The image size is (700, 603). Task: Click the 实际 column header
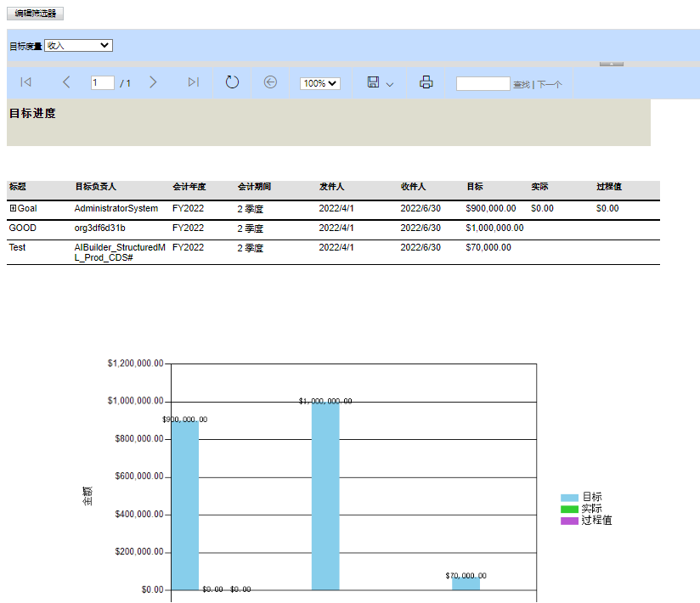pyautogui.click(x=539, y=187)
